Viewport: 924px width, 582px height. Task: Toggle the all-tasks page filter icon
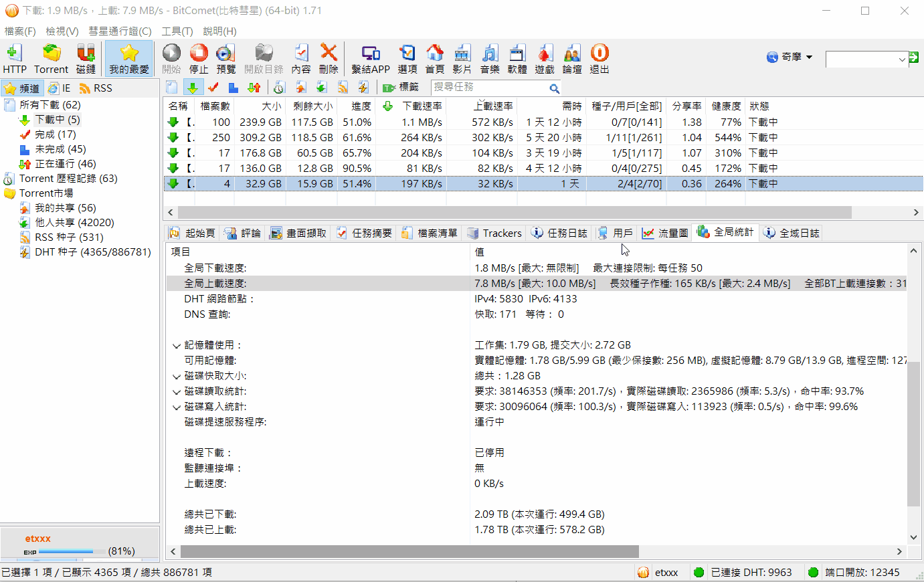172,88
